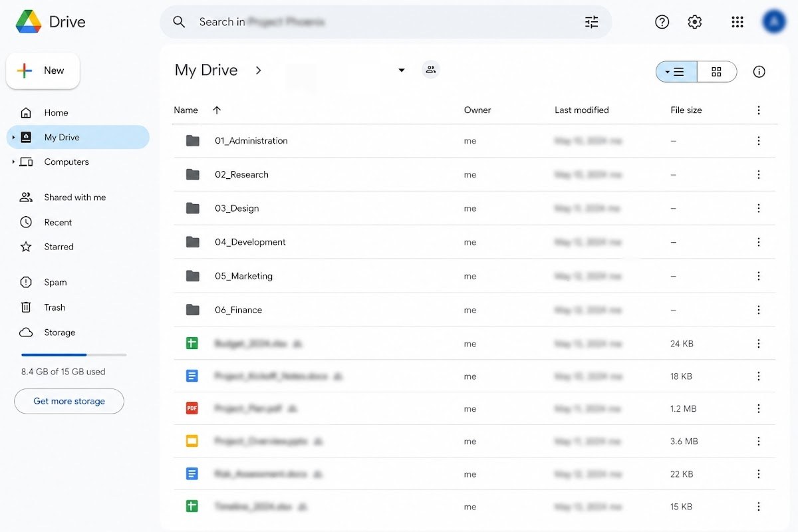
Task: Click Last modified column header
Action: (582, 110)
